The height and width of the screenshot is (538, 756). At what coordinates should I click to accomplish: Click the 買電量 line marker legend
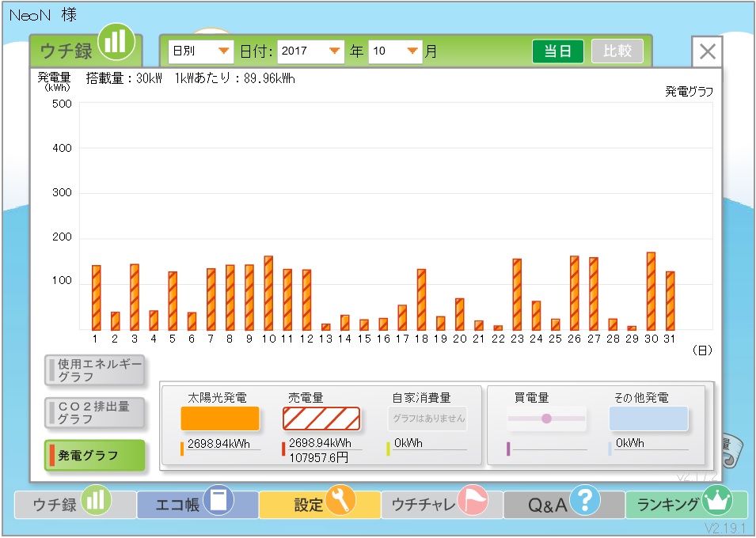pyautogui.click(x=546, y=419)
